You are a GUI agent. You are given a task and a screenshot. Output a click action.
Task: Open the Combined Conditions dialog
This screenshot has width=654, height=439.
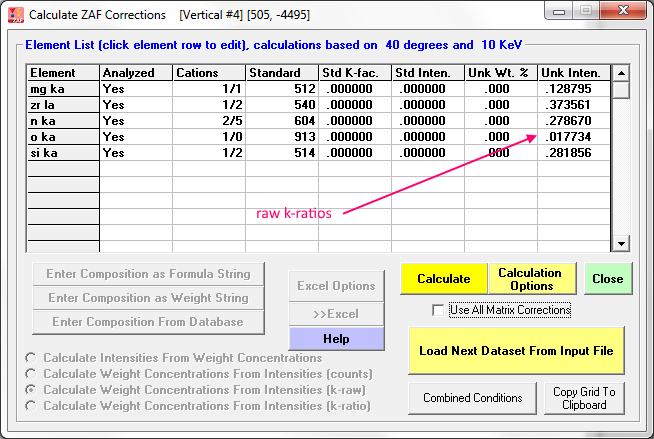472,398
